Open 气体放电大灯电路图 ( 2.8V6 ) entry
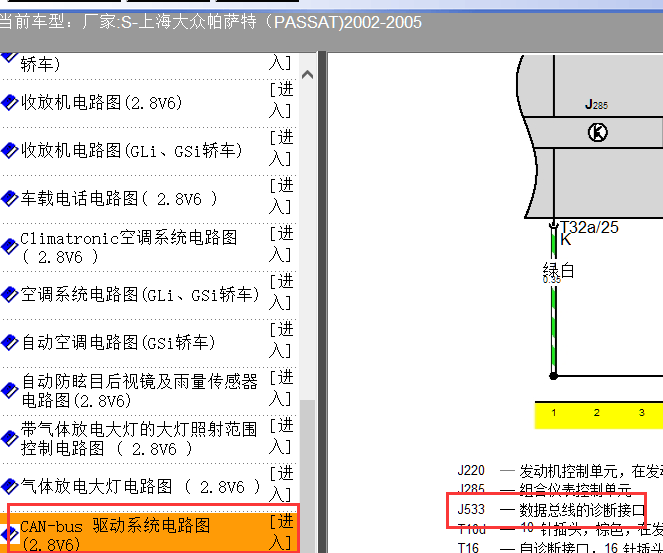Screen dimensions: 663x553 tap(140, 487)
